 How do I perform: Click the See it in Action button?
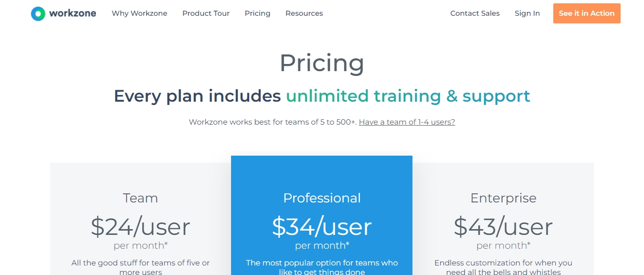[x=587, y=13]
